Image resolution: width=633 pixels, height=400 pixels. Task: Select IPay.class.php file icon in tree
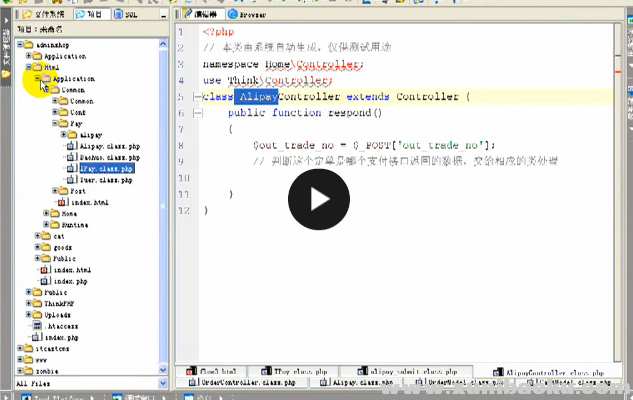[x=72, y=169]
